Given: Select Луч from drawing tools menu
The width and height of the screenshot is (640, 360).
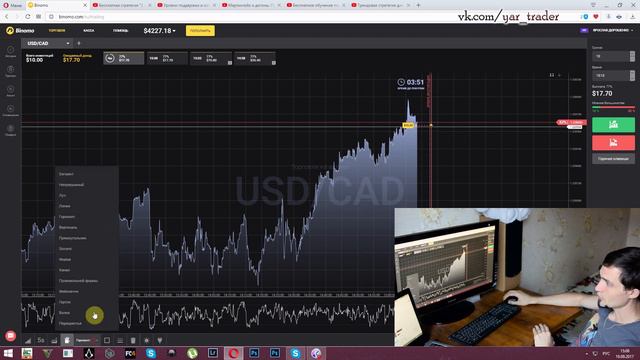Looking at the screenshot, I should 62,196.
